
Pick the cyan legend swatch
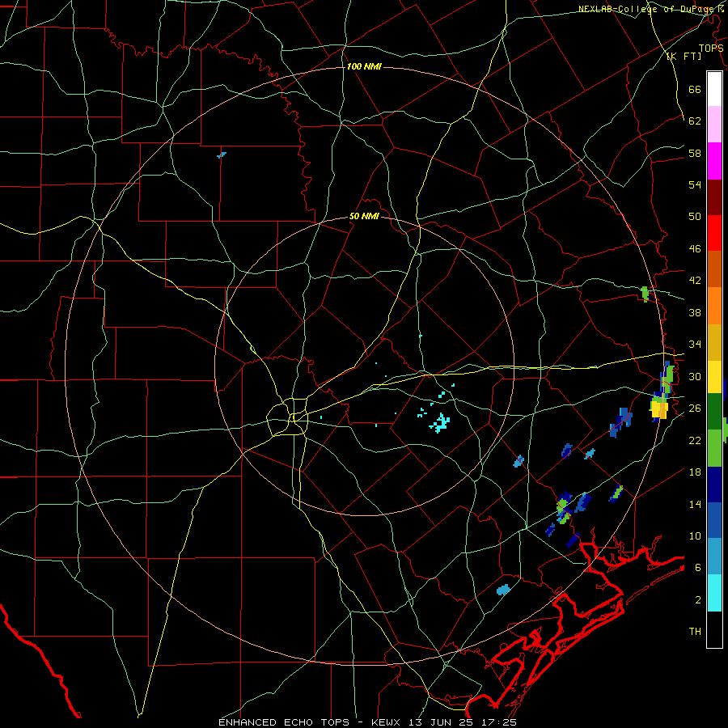714,593
